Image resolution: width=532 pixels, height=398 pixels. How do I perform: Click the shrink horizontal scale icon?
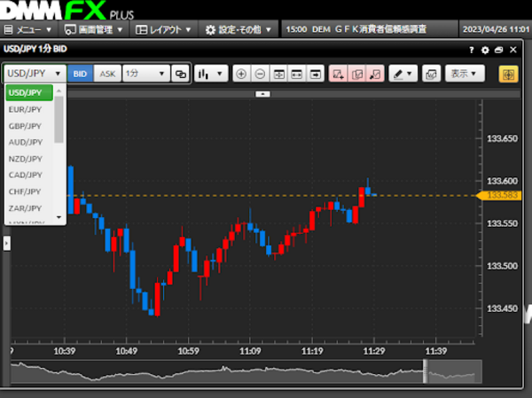pyautogui.click(x=297, y=74)
